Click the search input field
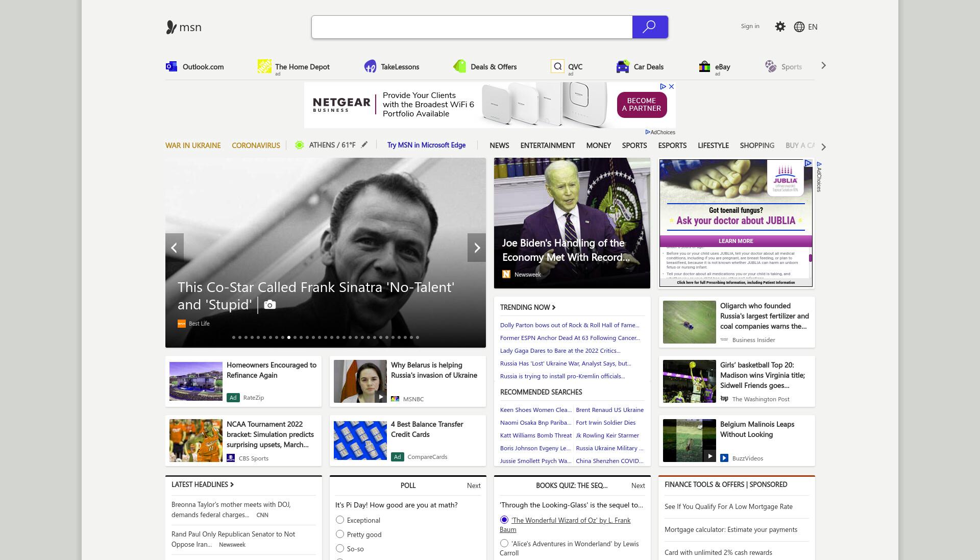 click(x=472, y=27)
